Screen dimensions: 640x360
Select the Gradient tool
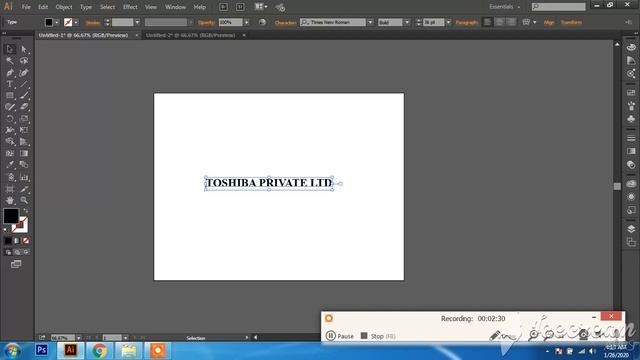24,153
